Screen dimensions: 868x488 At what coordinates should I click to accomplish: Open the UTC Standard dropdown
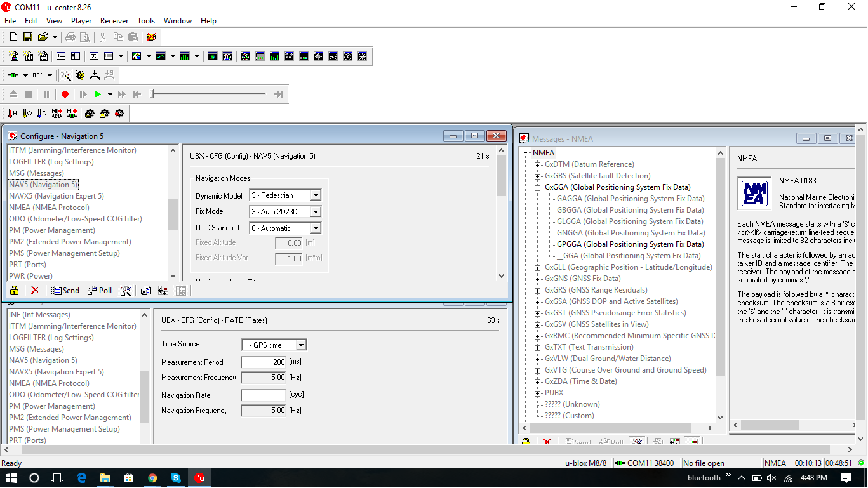(316, 228)
